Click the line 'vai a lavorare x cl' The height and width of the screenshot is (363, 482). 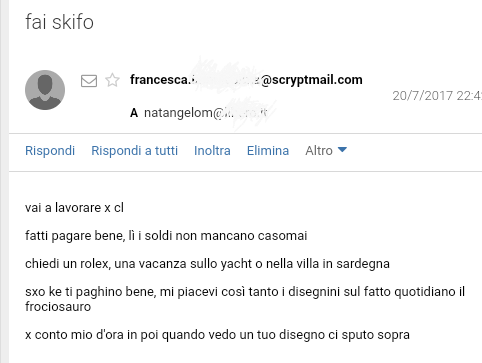coord(74,208)
